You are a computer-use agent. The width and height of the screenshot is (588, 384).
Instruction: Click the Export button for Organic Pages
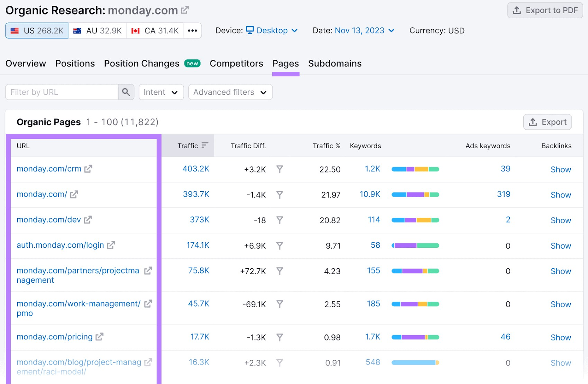pyautogui.click(x=547, y=122)
